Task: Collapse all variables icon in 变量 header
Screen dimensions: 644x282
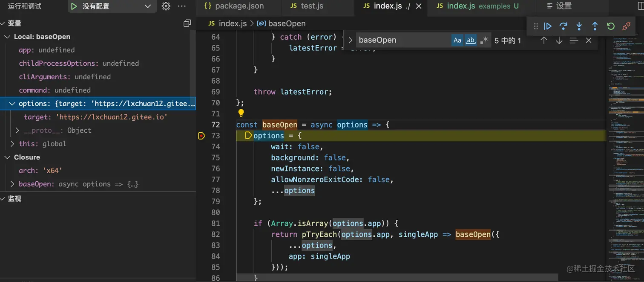Action: pos(187,23)
